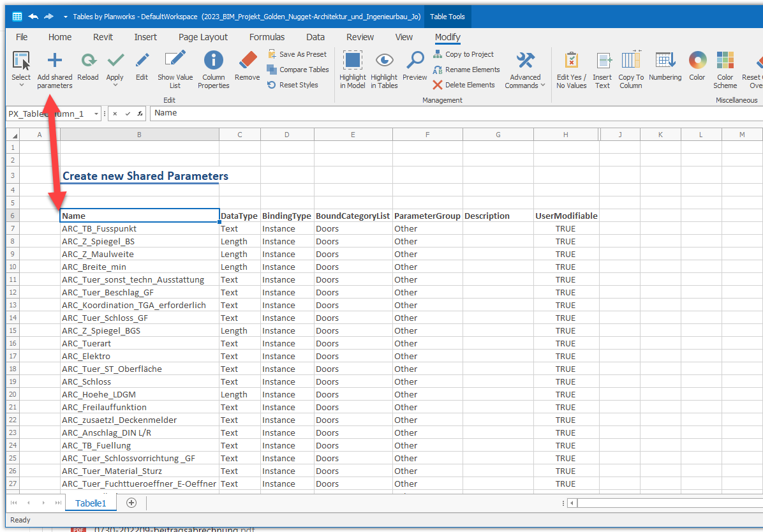
Task: Switch to the Page Layout tab
Action: click(x=203, y=37)
